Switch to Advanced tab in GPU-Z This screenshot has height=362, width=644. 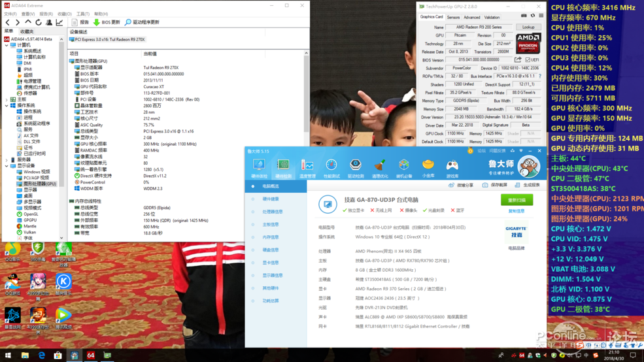471,17
